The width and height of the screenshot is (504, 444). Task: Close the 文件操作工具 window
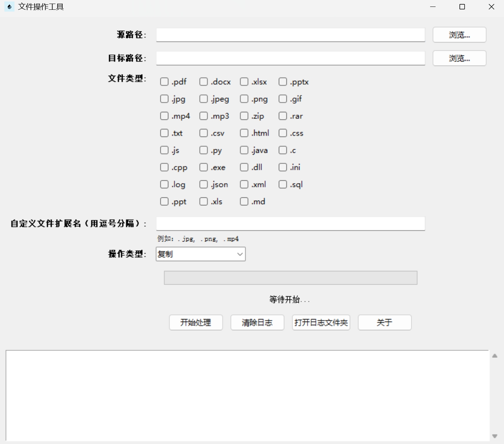coord(491,7)
